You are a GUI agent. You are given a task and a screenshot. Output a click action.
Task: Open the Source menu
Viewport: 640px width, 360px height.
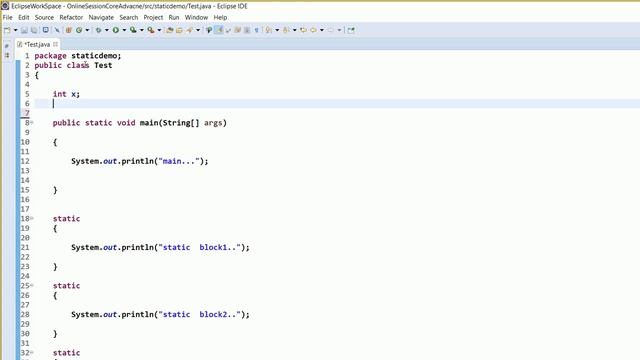coord(44,18)
